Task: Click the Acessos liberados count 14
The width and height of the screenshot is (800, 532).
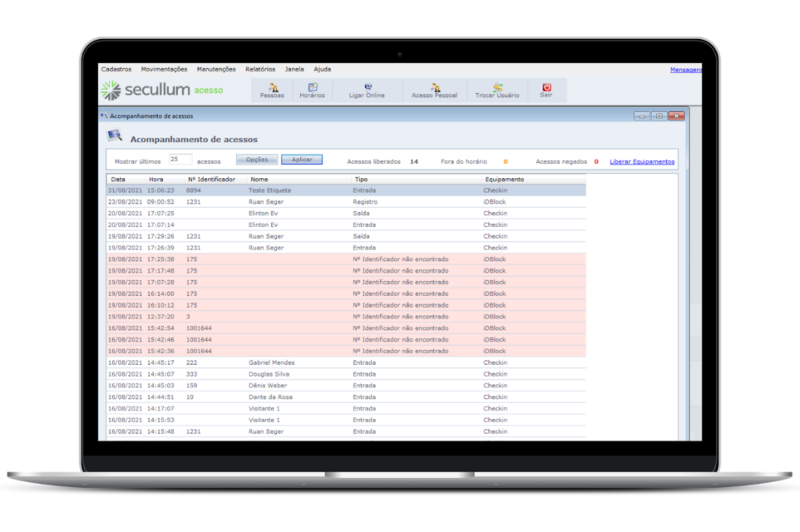Action: pyautogui.click(x=414, y=162)
